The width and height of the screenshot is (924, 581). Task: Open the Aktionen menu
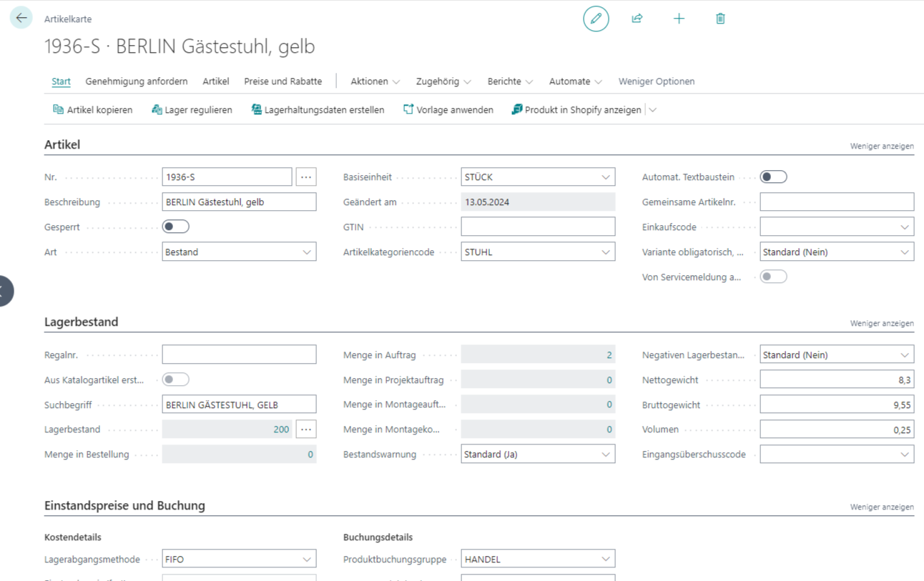click(x=375, y=81)
